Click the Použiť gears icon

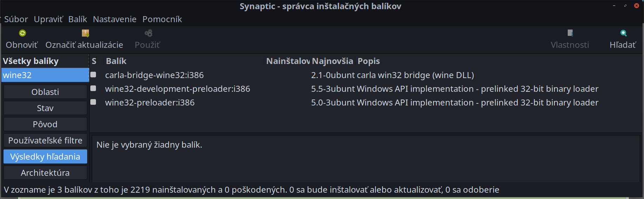point(148,33)
